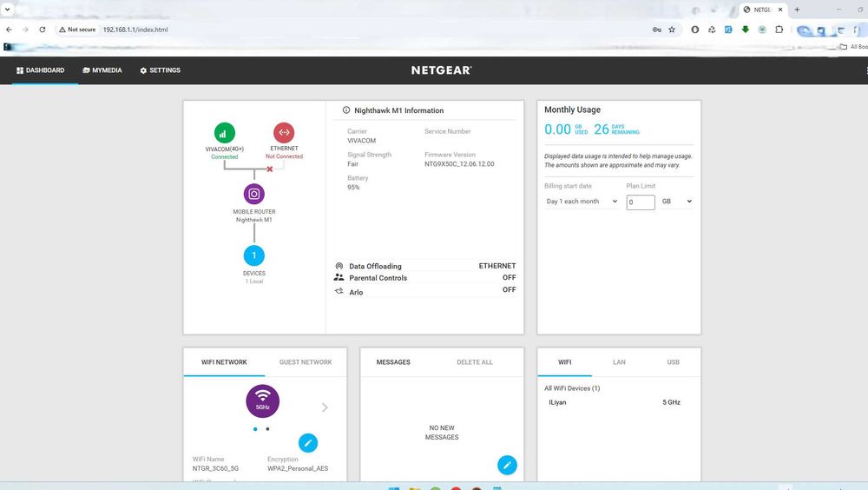This screenshot has width=868, height=490.
Task: Click the battery 95% value
Action: point(353,188)
